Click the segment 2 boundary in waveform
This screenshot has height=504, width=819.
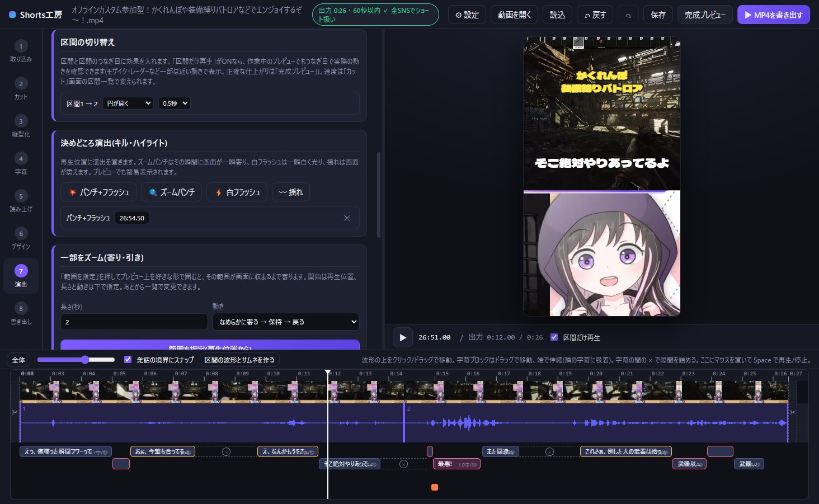pyautogui.click(x=404, y=422)
